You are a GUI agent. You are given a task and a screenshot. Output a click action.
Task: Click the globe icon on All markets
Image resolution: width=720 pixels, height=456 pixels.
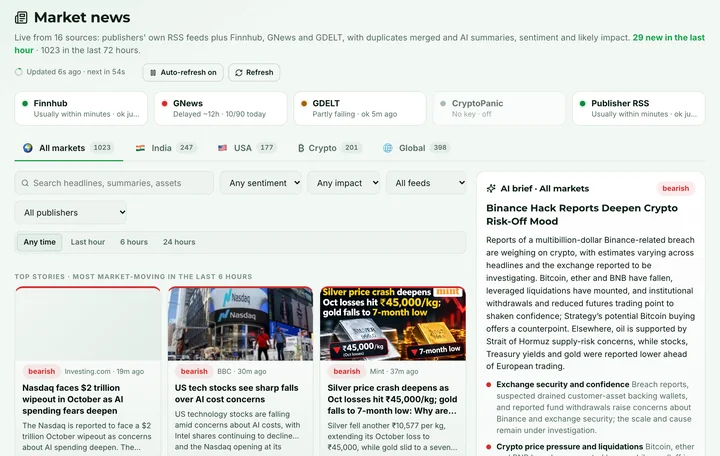[x=28, y=148]
